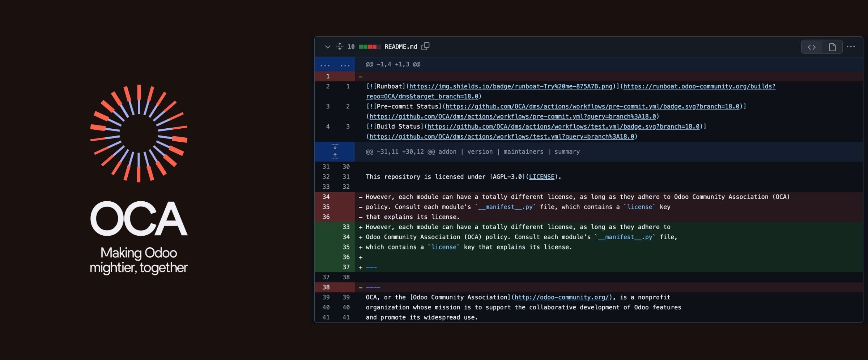
Task: Open the pre-commit.yml query branch link
Action: tap(512, 116)
